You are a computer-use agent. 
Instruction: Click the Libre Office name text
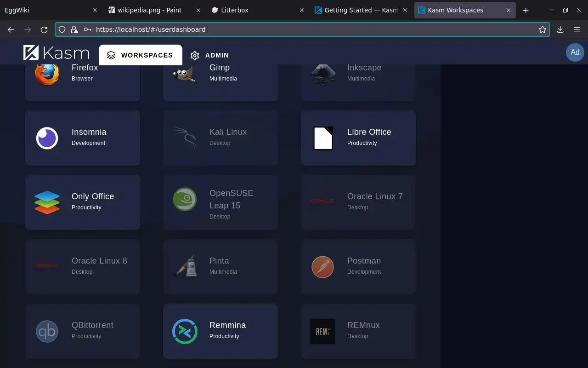coord(369,132)
